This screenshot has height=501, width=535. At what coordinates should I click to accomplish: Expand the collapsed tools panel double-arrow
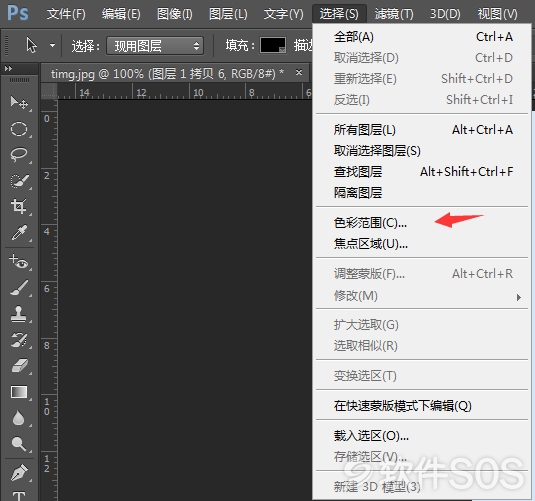(x=9, y=69)
